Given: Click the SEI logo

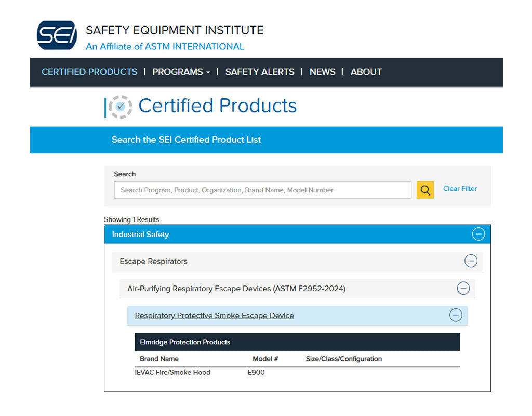Looking at the screenshot, I should tap(57, 35).
